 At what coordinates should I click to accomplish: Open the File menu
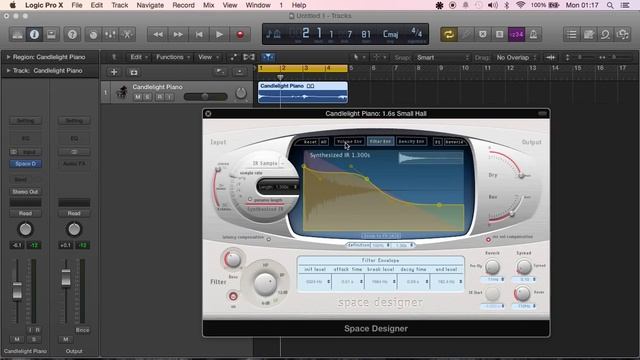pyautogui.click(x=77, y=5)
